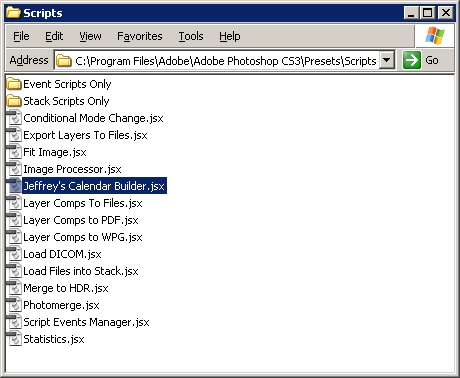Select the Merge to HDR.jsx file icon

14,288
